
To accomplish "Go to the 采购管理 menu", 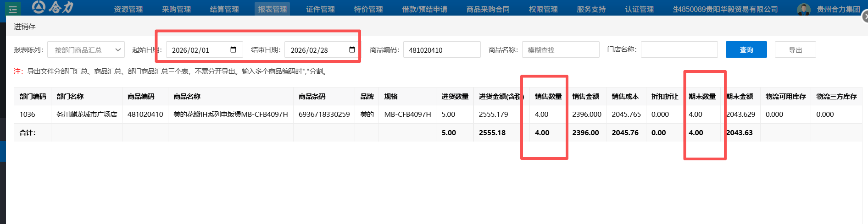I will pyautogui.click(x=176, y=9).
